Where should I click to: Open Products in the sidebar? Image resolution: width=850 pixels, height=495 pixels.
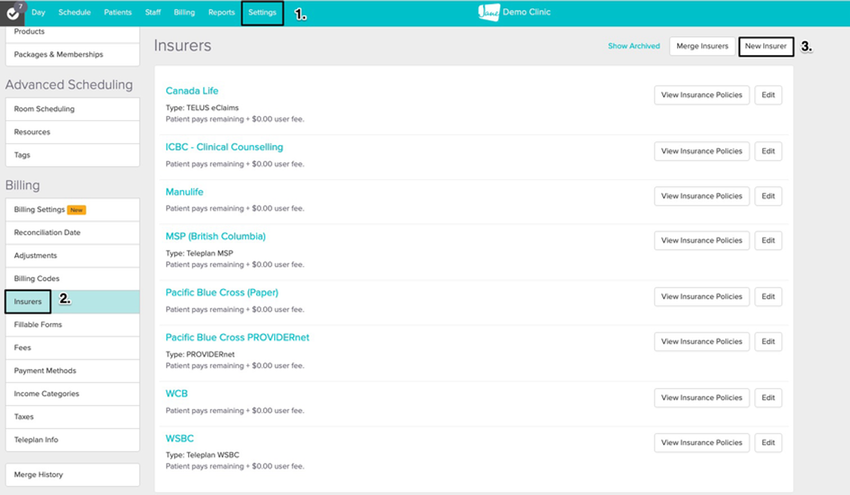click(73, 33)
